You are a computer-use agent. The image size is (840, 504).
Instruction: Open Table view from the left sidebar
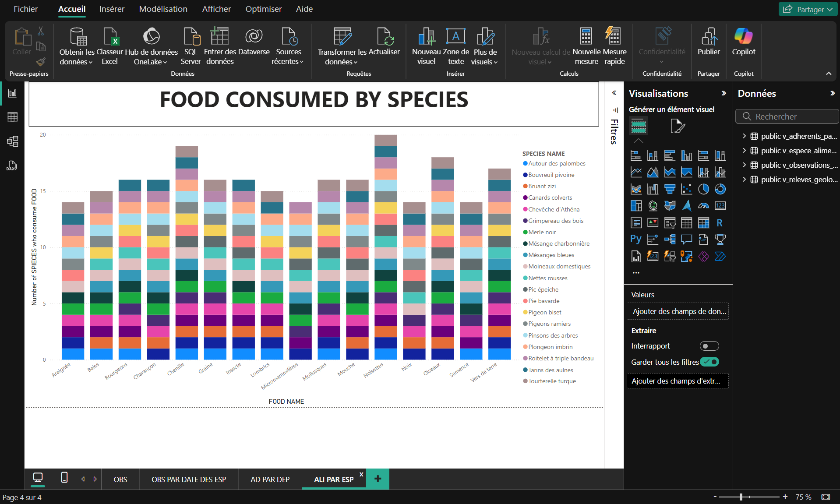(13, 116)
